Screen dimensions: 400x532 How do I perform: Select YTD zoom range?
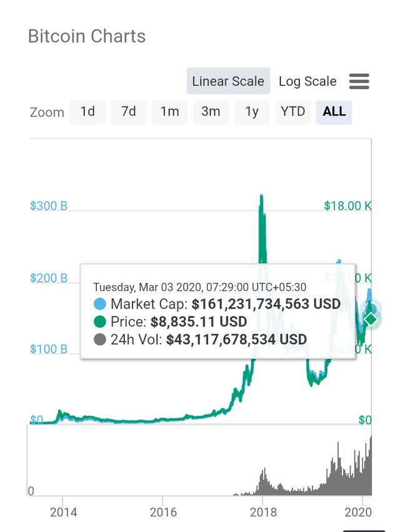click(292, 112)
